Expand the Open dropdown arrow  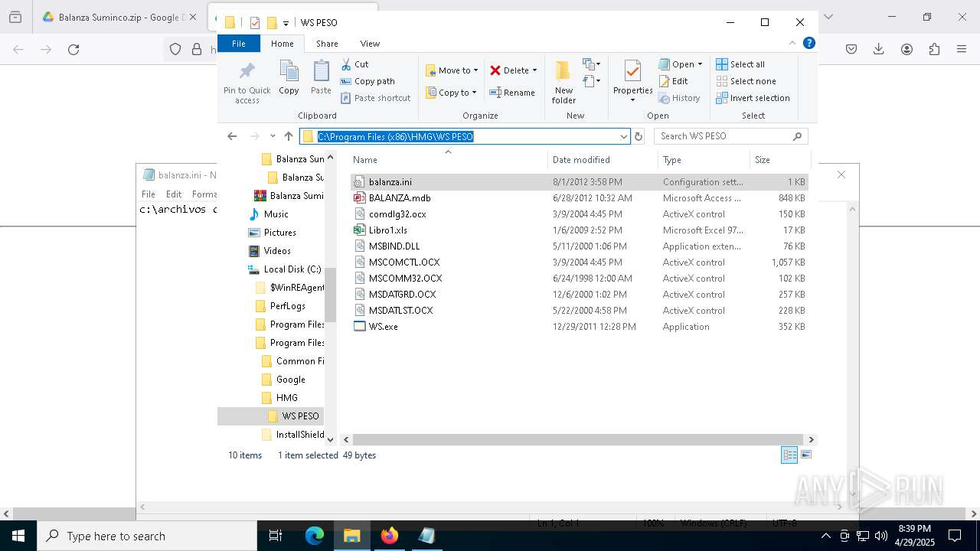click(x=700, y=64)
